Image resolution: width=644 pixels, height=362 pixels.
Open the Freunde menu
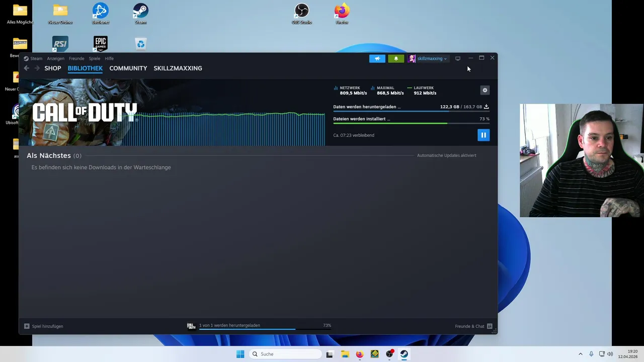(76, 59)
